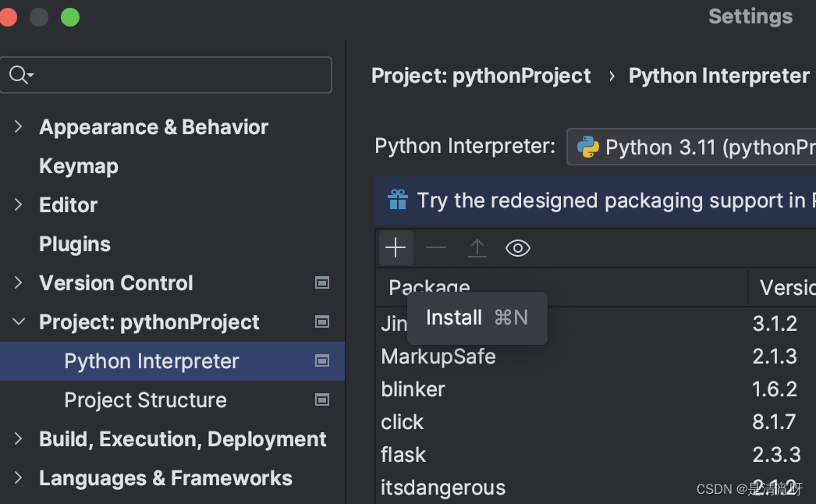The width and height of the screenshot is (816, 504).
Task: Collapse the Project: pythonProject section
Action: [x=19, y=321]
